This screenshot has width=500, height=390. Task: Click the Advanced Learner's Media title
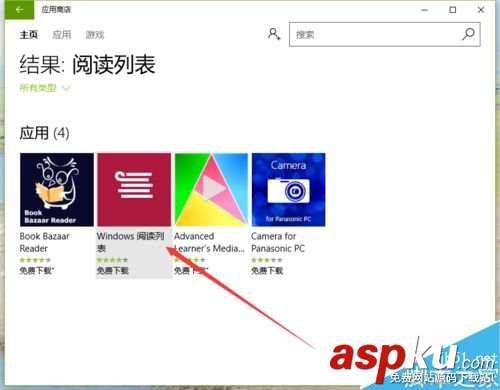209,242
